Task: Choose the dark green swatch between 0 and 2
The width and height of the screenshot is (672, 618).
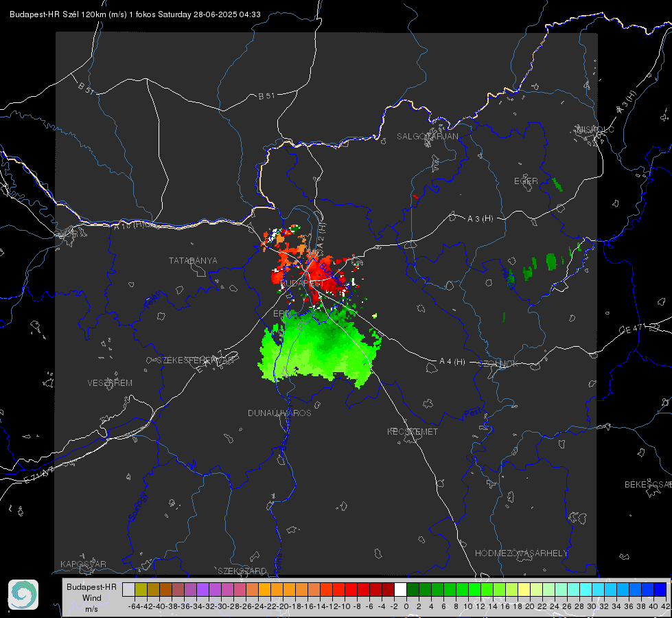Action: [x=413, y=590]
